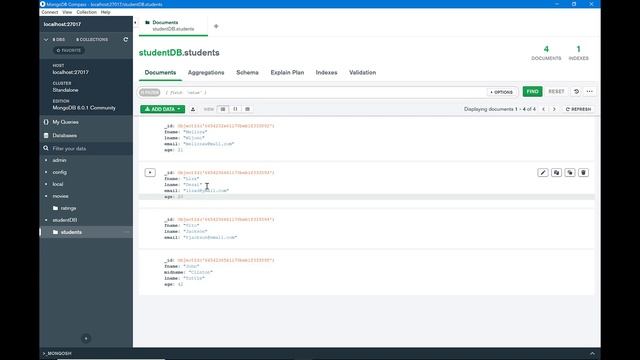Open the Connect menu
This screenshot has width=640, height=360.
pyautogui.click(x=50, y=12)
